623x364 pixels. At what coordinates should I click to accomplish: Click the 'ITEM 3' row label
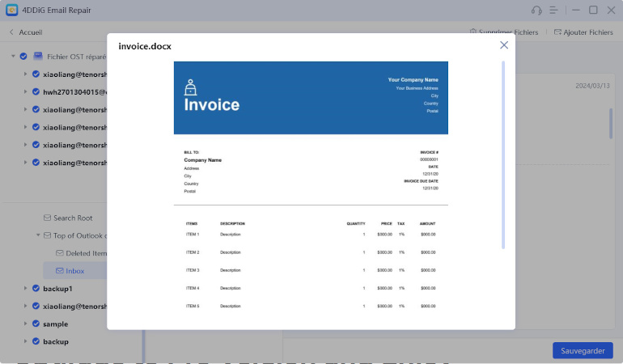point(193,270)
